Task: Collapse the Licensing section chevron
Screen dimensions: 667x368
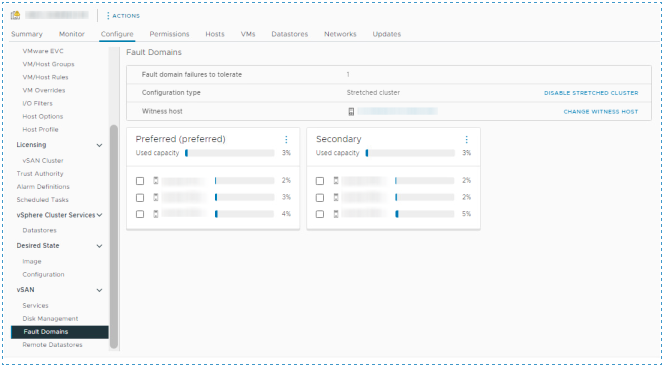Action: point(99,145)
